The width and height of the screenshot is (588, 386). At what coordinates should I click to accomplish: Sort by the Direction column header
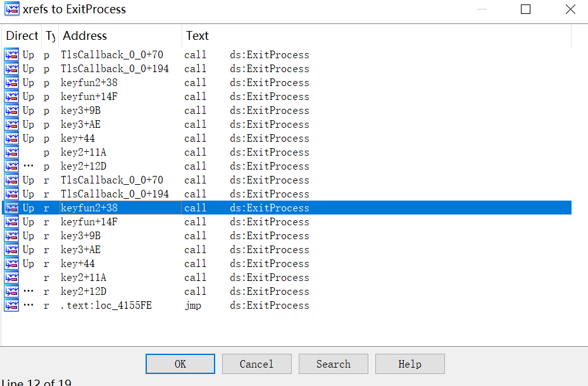click(22, 35)
